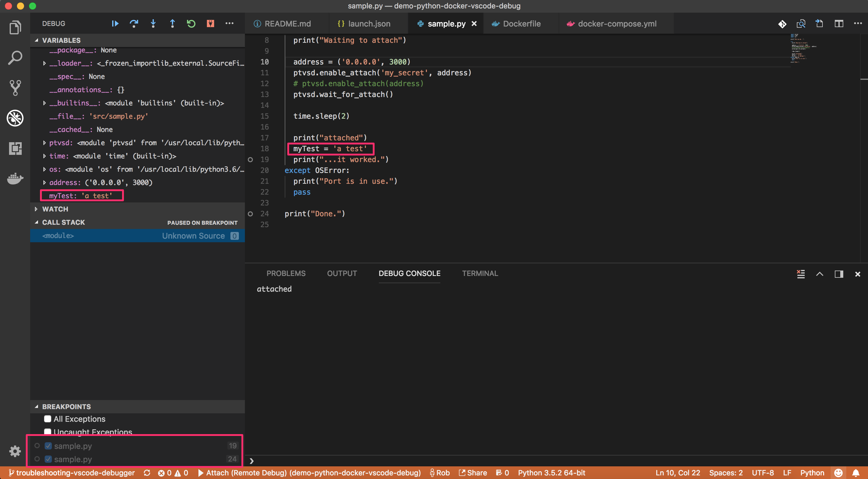868x479 pixels.
Task: Disable the sample.py line 24 breakpoint
Action: point(48,459)
